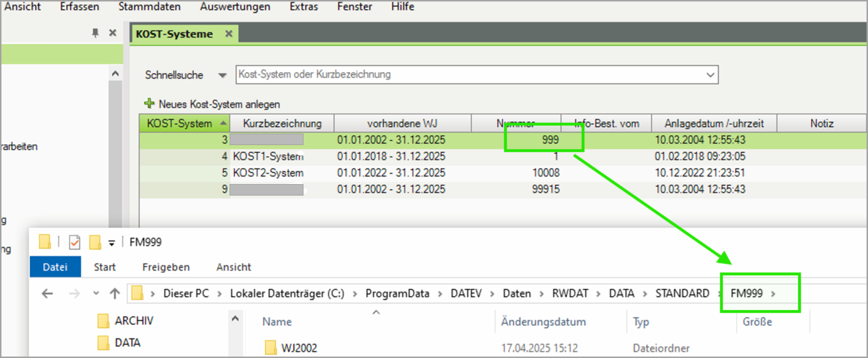This screenshot has width=868, height=358.
Task: Open the Kost-System search combo box list
Action: [710, 75]
